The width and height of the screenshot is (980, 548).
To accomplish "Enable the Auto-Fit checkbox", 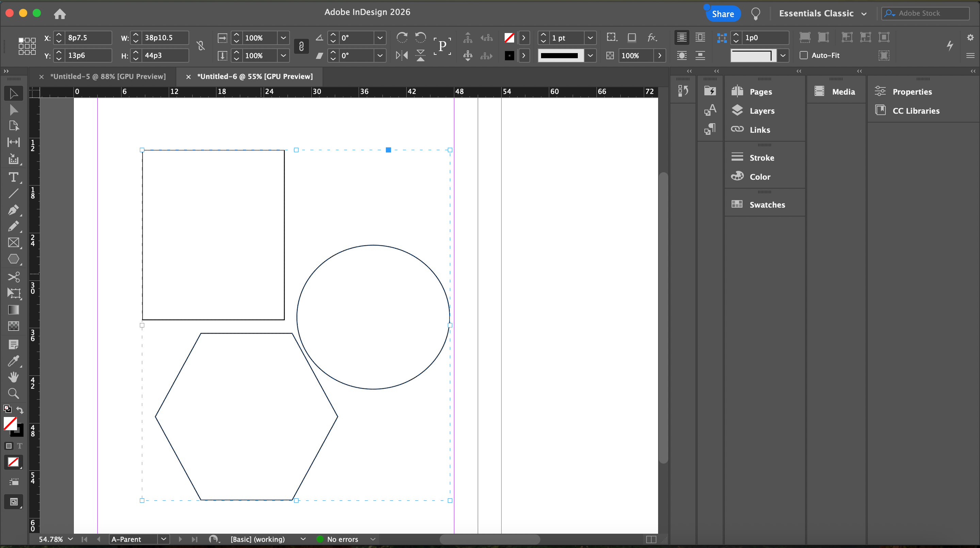I will click(x=803, y=55).
